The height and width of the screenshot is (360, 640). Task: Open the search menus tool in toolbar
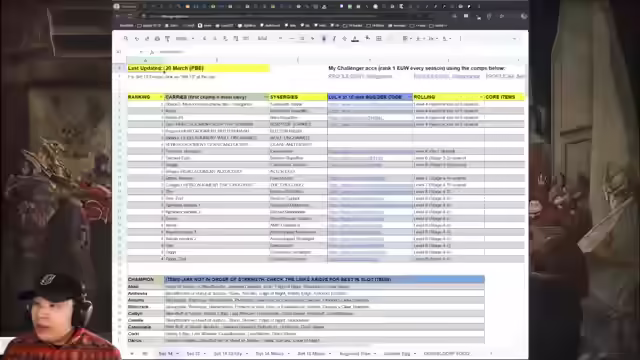(x=126, y=38)
